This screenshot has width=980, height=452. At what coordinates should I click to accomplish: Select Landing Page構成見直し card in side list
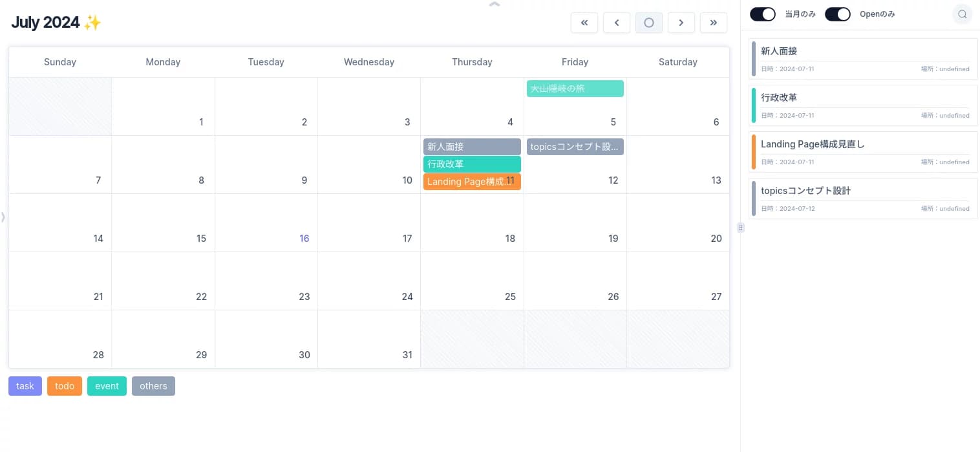tap(863, 152)
